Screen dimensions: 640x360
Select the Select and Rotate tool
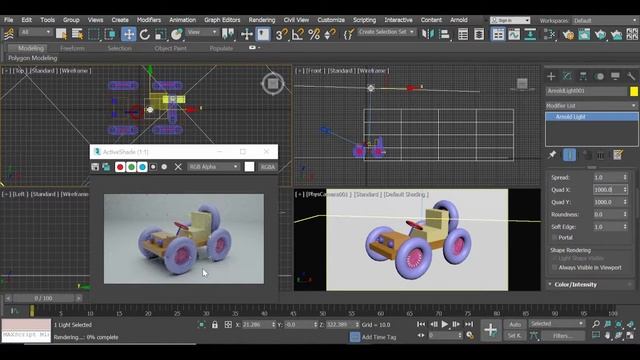pos(144,34)
